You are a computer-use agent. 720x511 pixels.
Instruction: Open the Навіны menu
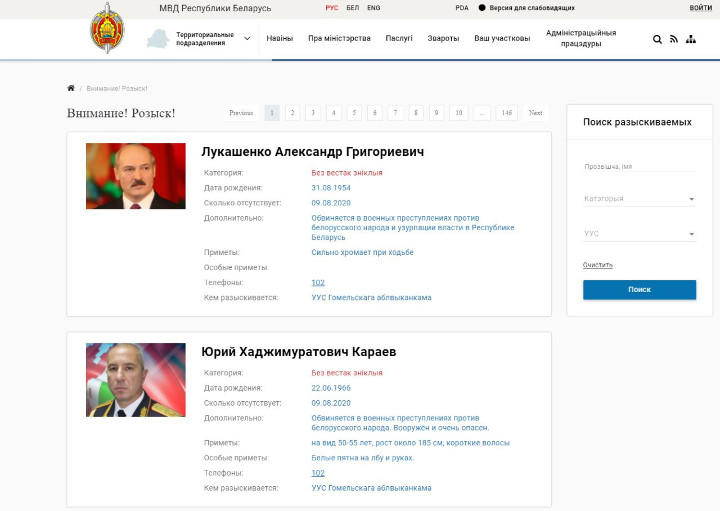click(x=280, y=39)
